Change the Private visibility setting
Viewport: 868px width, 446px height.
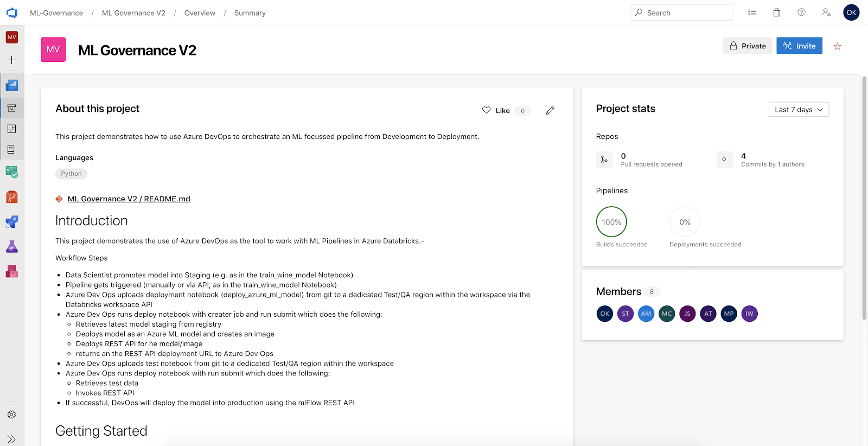click(x=747, y=46)
